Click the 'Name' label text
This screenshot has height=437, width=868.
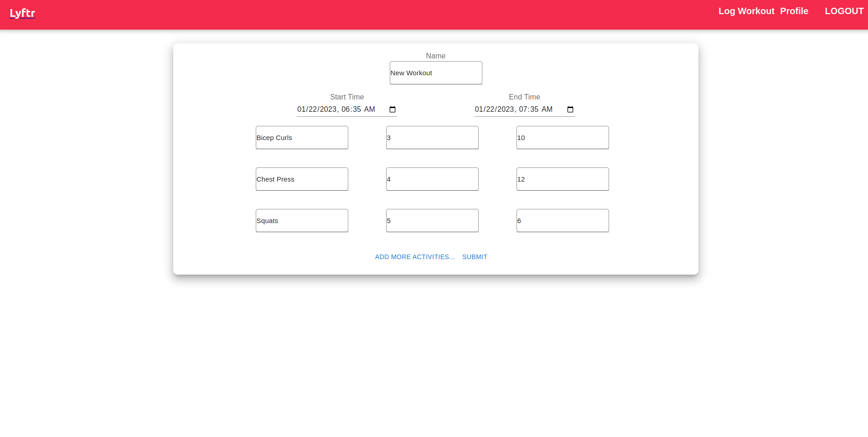coord(436,56)
